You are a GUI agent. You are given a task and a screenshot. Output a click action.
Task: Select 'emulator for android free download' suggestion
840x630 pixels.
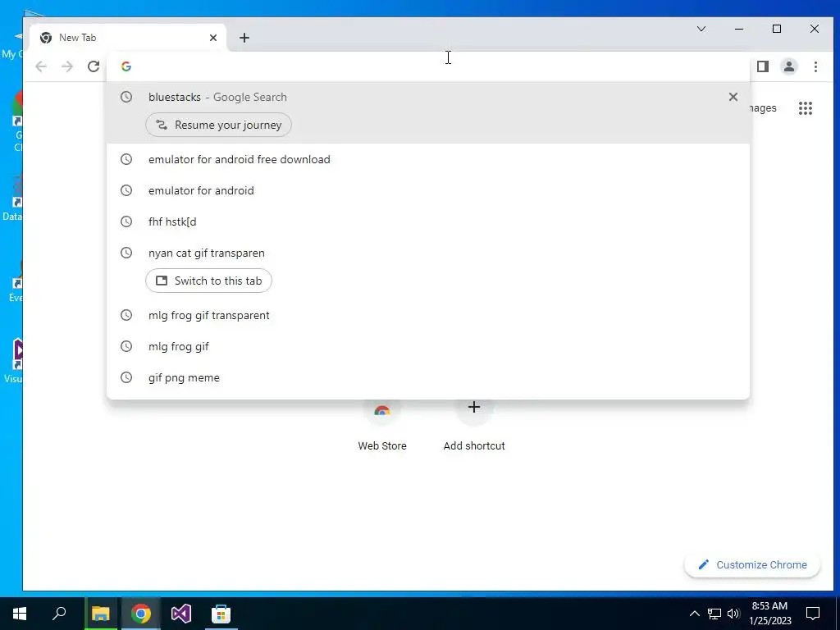point(428,159)
